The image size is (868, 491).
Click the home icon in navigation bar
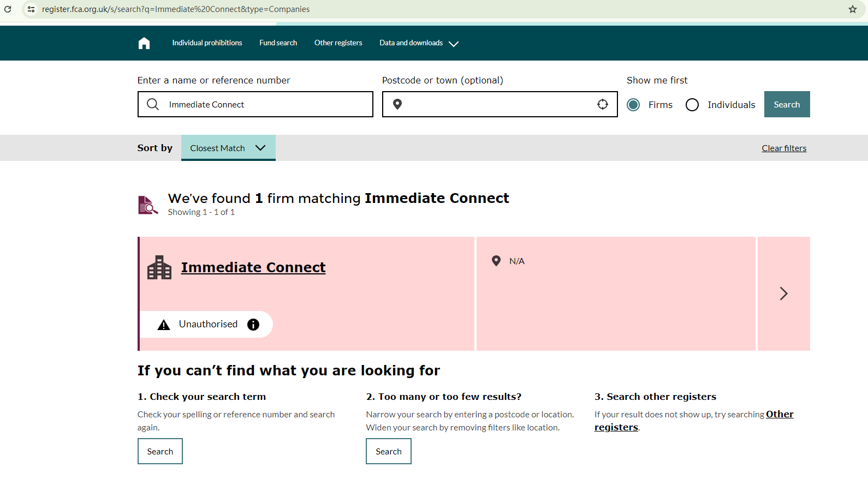coord(144,43)
